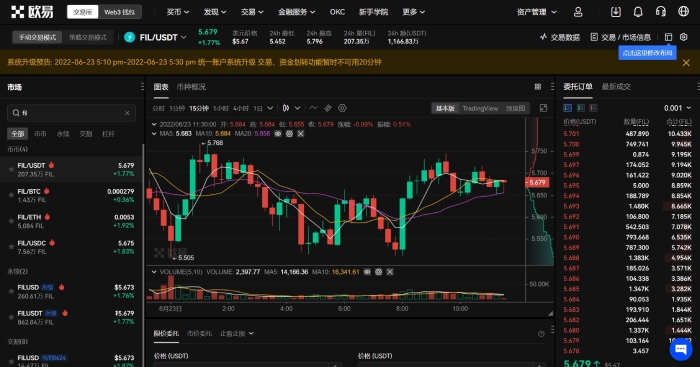The image size is (700, 367).
Task: Clear the market search field
Action: [127, 113]
